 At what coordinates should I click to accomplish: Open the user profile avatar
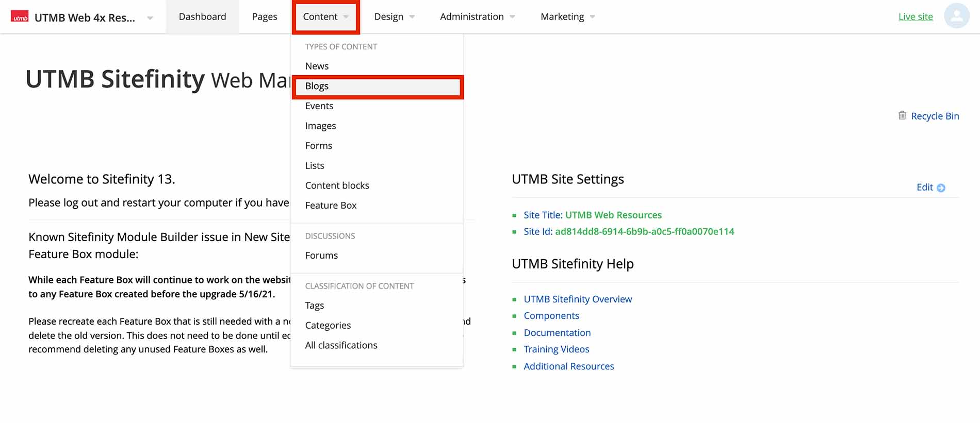point(956,16)
